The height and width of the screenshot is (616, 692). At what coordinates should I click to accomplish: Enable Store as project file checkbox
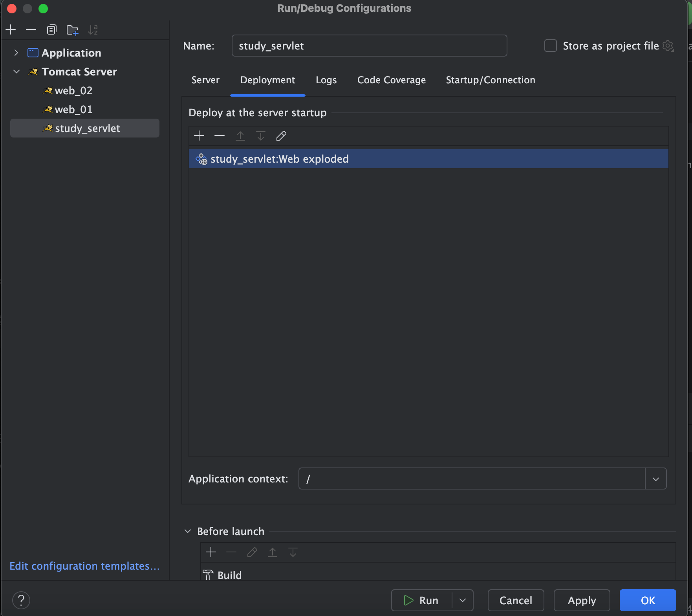[551, 46]
